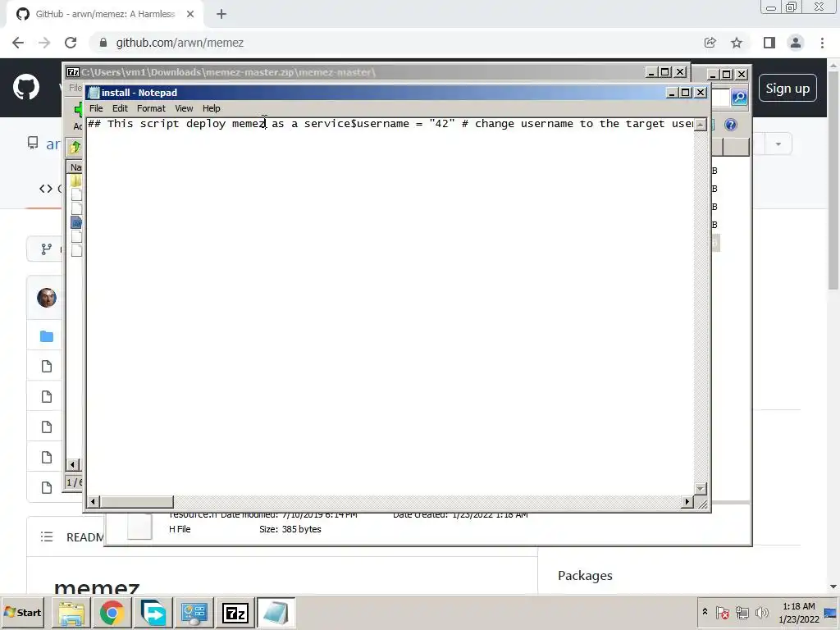Viewport: 840px width, 630px height.
Task: Click the 7-Zip list scroll-left arrow
Action: 73,464
